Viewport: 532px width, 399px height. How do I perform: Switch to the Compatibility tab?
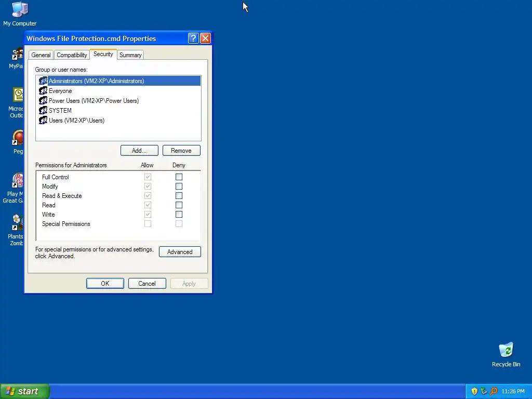pos(72,55)
